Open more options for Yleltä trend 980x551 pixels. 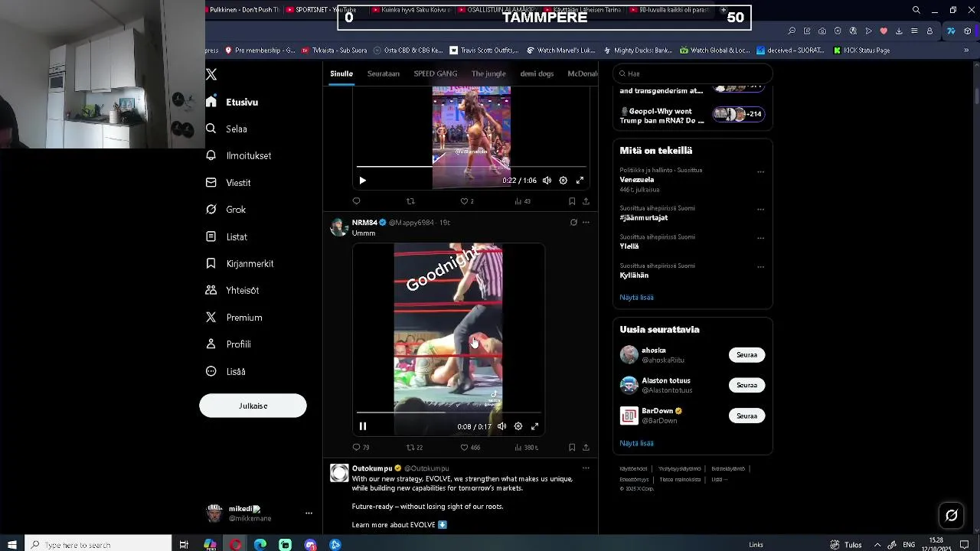760,238
